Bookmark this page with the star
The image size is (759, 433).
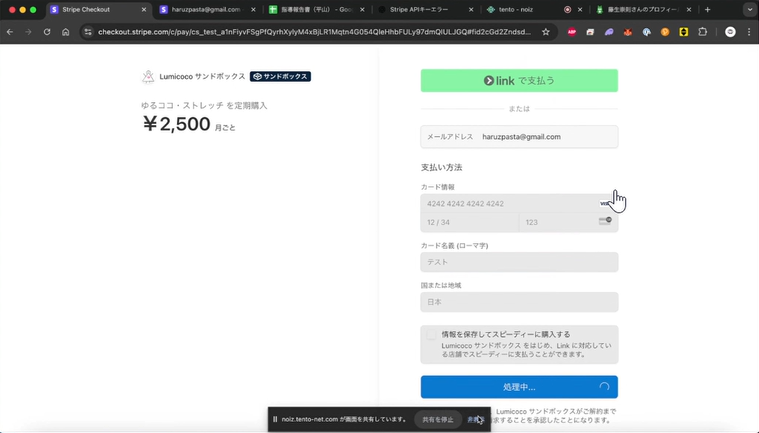pyautogui.click(x=546, y=32)
